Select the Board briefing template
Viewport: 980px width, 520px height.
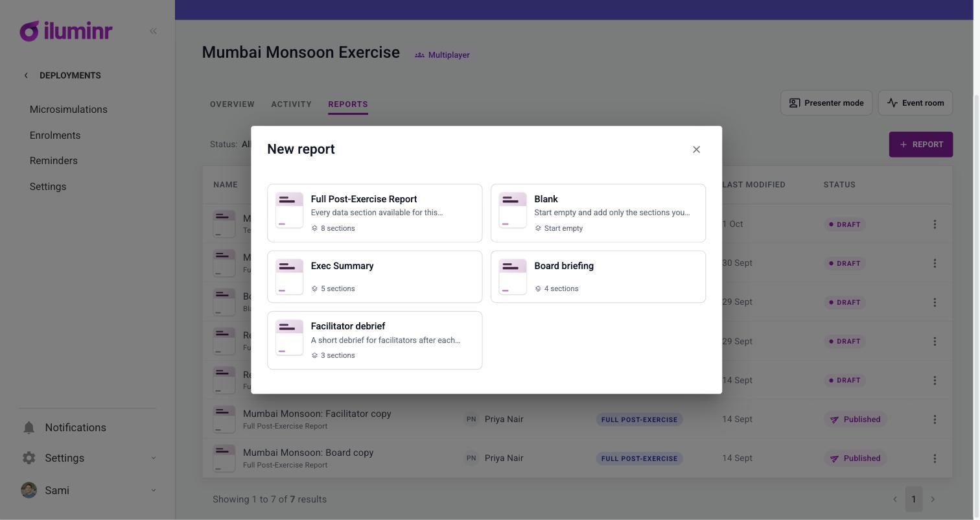(x=598, y=277)
